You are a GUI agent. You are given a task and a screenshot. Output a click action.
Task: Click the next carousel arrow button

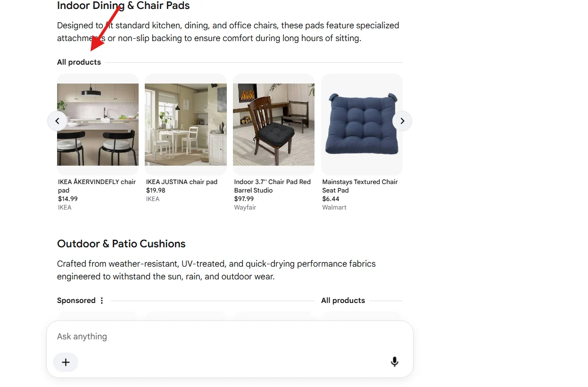(x=402, y=121)
